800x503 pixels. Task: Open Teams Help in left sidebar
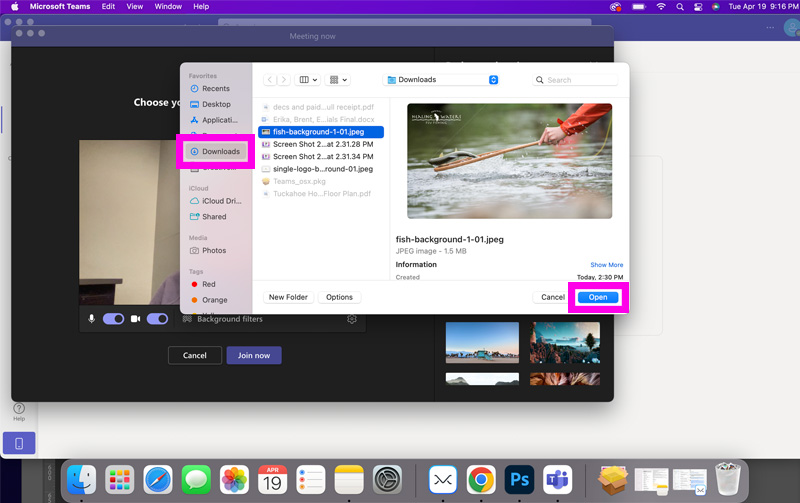pos(19,412)
